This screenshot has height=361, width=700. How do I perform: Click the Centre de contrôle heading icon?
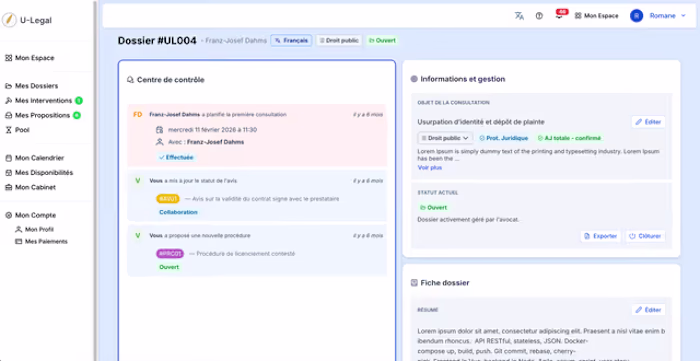130,80
